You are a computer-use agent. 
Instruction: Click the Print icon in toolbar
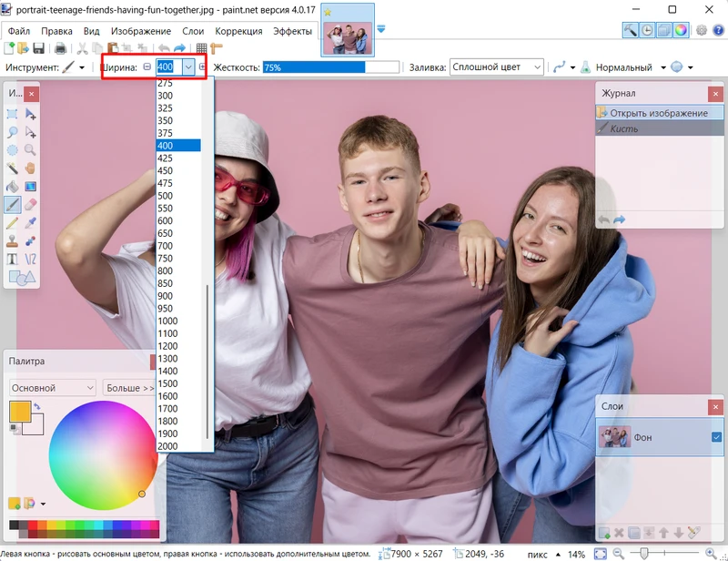[60, 48]
